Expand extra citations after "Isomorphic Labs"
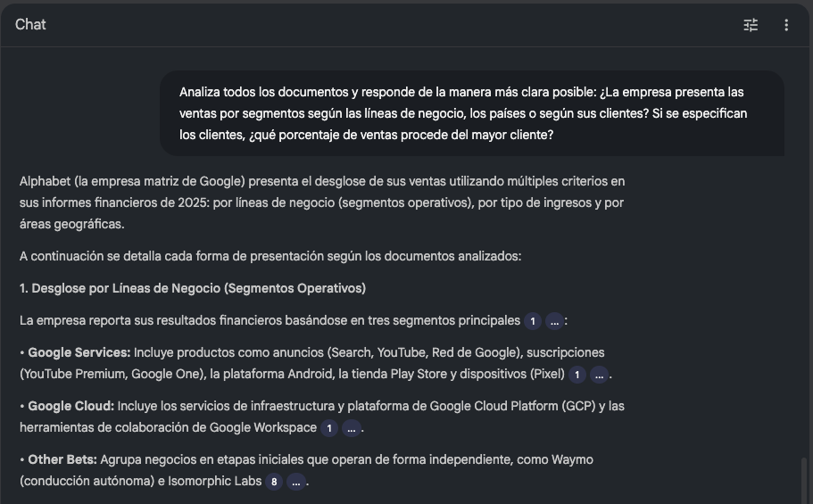This screenshot has width=813, height=504. [x=295, y=482]
